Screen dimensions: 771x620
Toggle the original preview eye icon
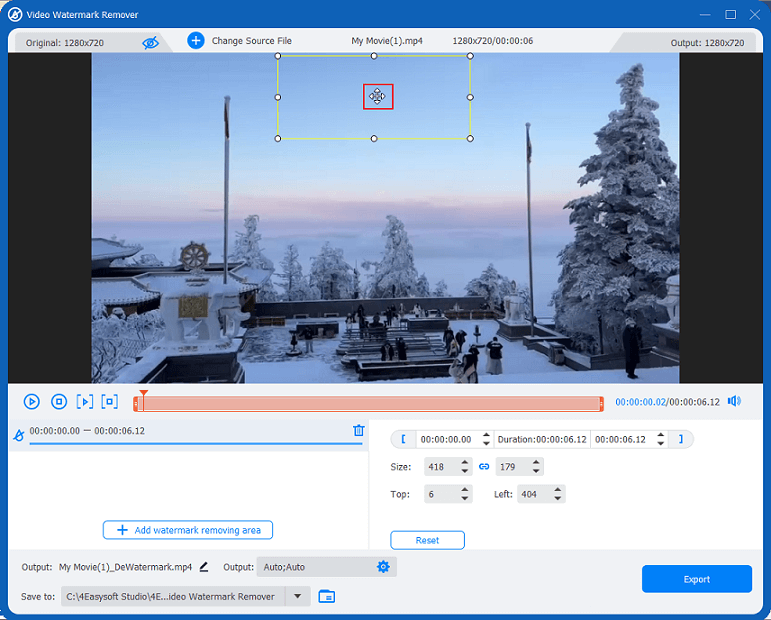[150, 43]
